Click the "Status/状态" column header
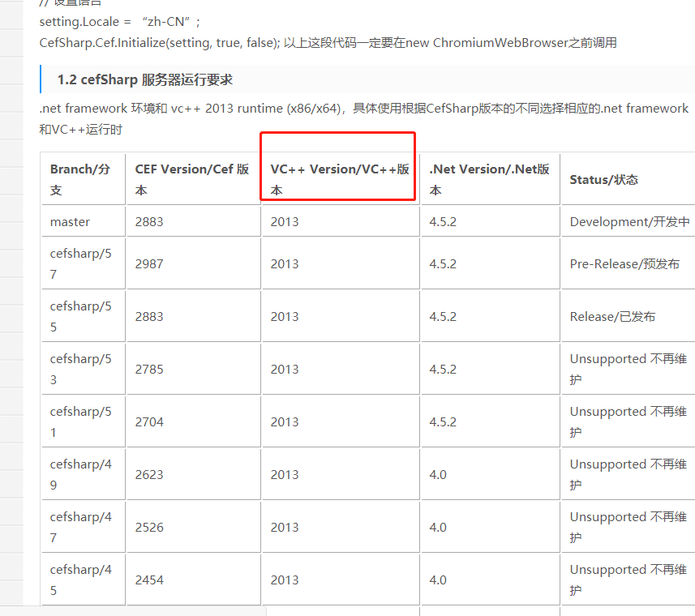Image resolution: width=695 pixels, height=616 pixels. pyautogui.click(x=628, y=179)
